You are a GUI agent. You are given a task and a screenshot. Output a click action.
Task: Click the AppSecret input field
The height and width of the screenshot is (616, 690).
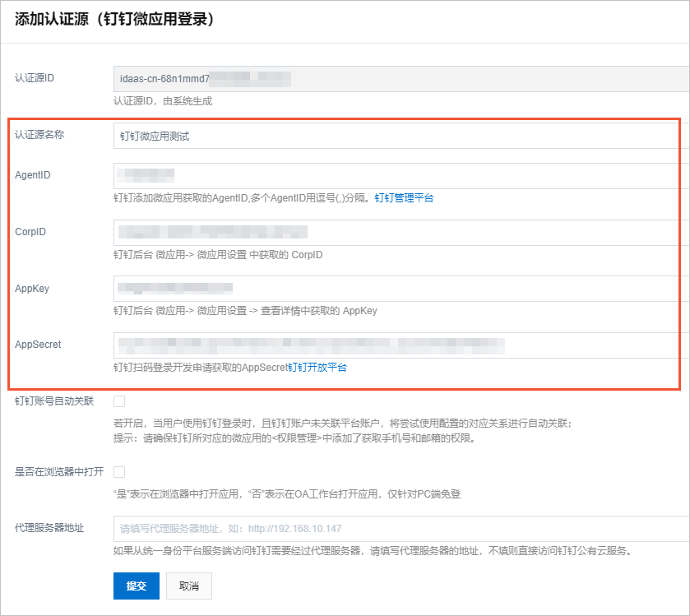pos(401,345)
